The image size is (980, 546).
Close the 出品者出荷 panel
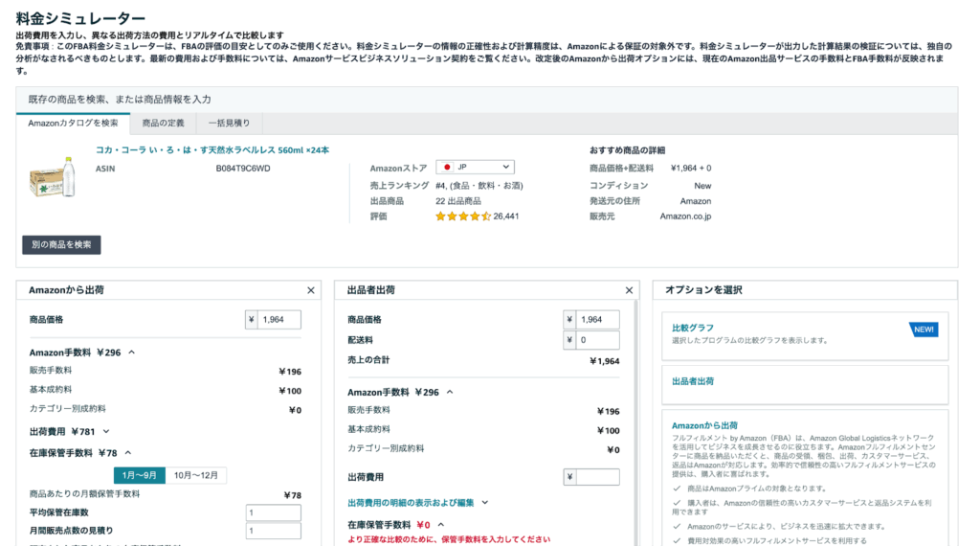pos(629,290)
